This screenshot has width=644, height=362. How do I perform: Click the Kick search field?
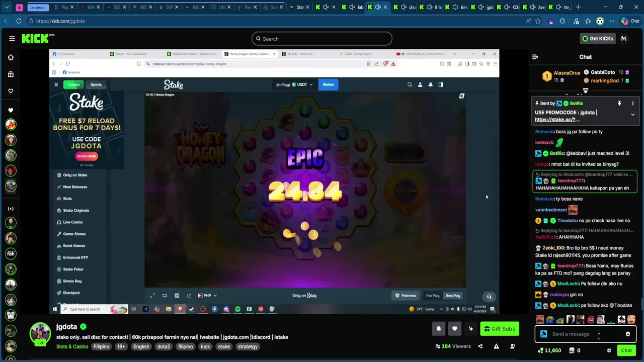click(321, 39)
